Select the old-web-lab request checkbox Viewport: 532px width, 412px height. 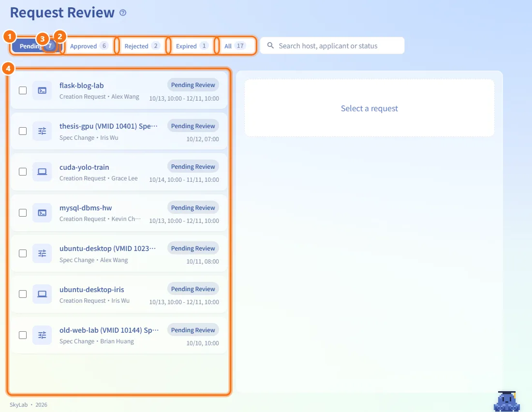[23, 335]
